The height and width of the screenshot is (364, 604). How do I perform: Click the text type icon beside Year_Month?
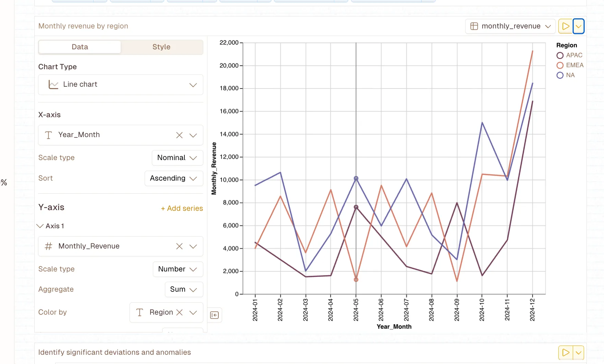click(x=48, y=135)
